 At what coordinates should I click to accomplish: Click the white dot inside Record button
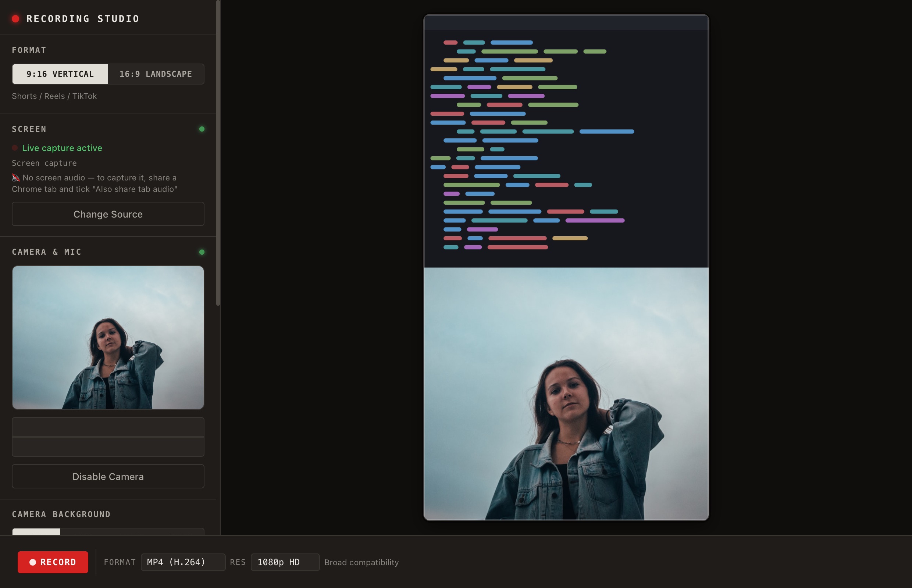(x=33, y=562)
